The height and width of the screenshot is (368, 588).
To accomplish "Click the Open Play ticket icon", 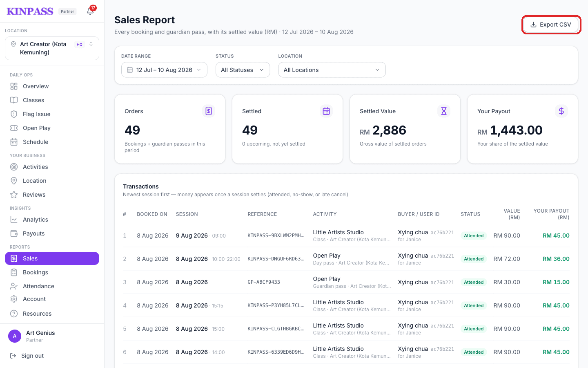I will [14, 128].
